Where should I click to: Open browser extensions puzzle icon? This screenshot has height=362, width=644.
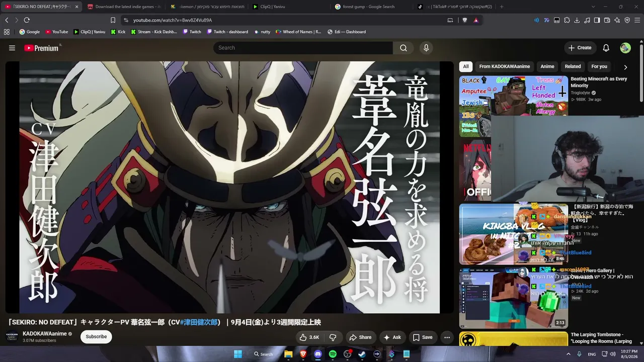click(x=567, y=20)
